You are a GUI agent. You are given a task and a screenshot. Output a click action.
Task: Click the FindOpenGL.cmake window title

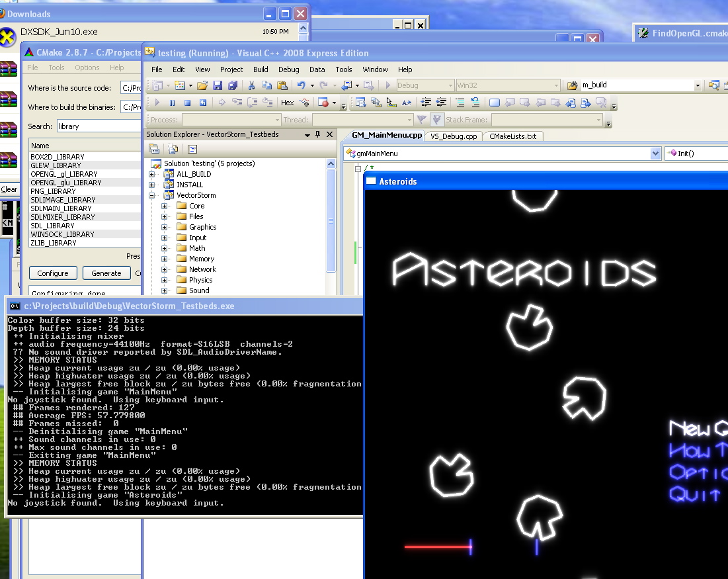click(690, 33)
